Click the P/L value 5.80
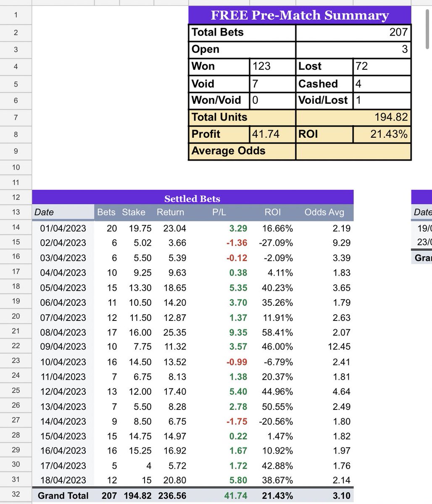Viewport: 432px width, 504px height. click(239, 480)
